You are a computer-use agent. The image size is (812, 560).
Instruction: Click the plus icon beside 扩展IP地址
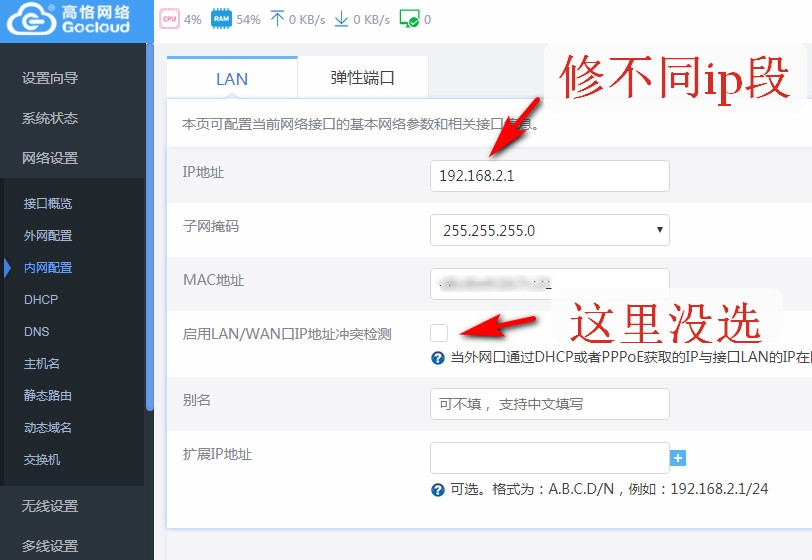[678, 458]
